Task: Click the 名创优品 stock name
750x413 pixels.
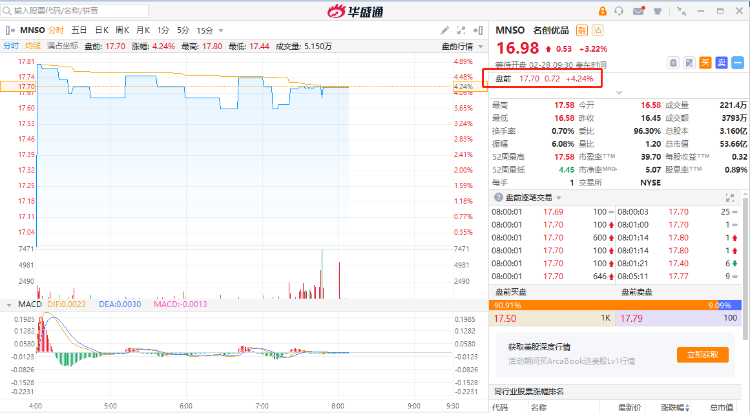Action: point(551,30)
